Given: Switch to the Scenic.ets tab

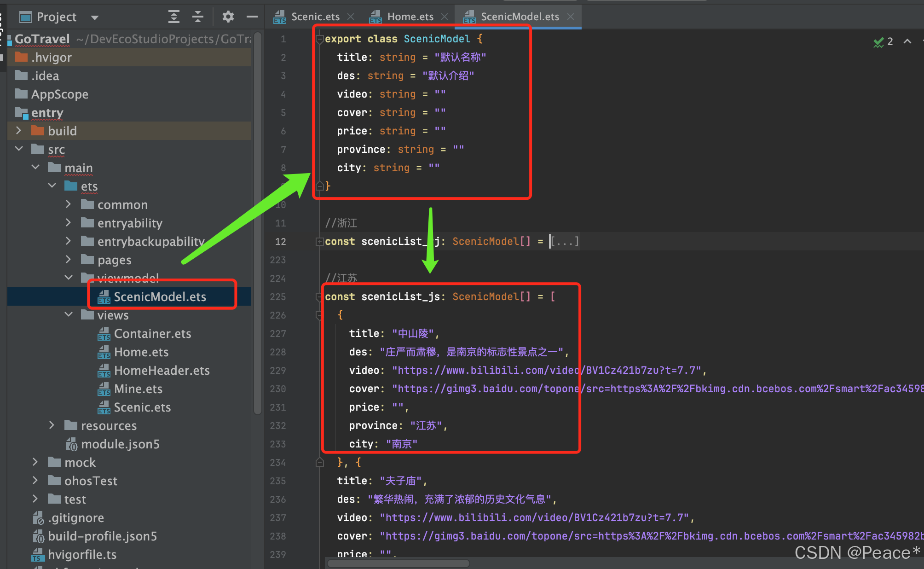Looking at the screenshot, I should 315,17.
